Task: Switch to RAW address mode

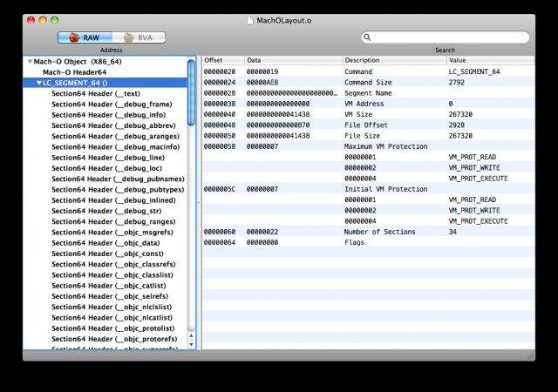Action: (x=85, y=37)
